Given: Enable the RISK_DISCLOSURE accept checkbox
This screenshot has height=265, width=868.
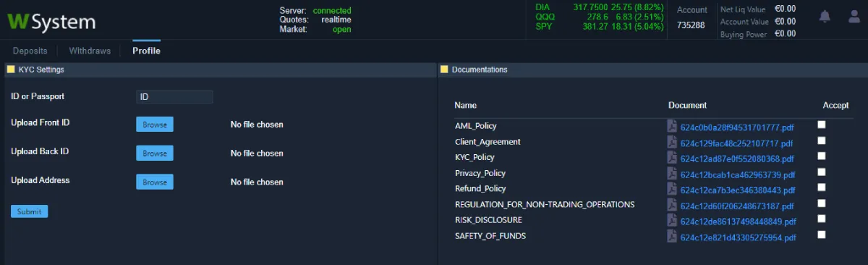Looking at the screenshot, I should click(x=821, y=219).
